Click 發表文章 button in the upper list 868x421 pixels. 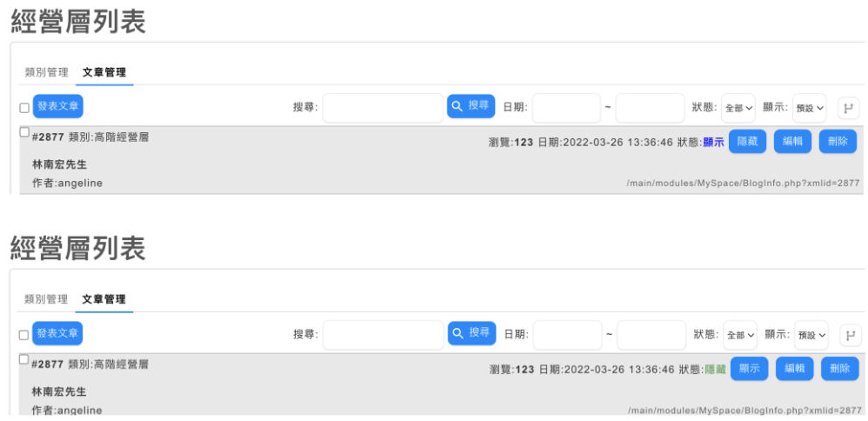pos(58,106)
